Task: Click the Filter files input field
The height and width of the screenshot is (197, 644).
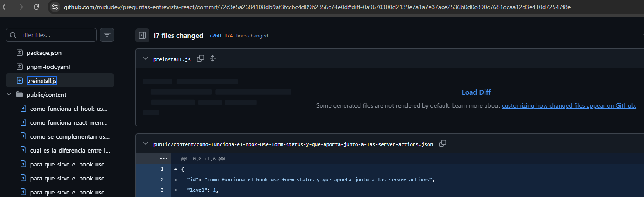Action: pyautogui.click(x=55, y=35)
